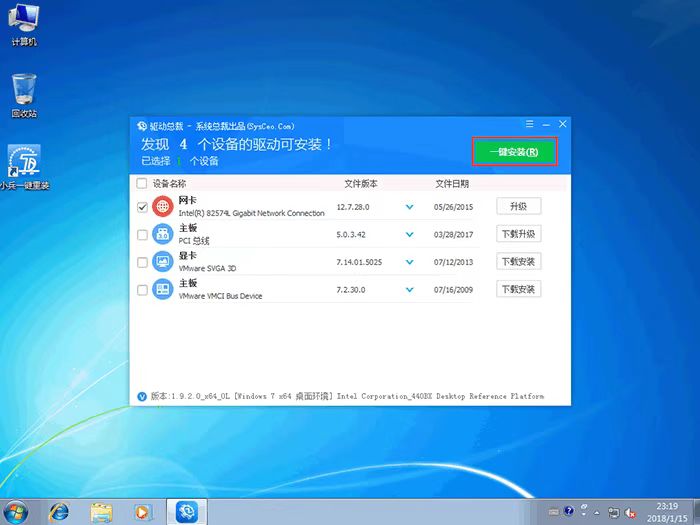Minimize the 驱动总裁 window
The image size is (700, 525).
546,125
